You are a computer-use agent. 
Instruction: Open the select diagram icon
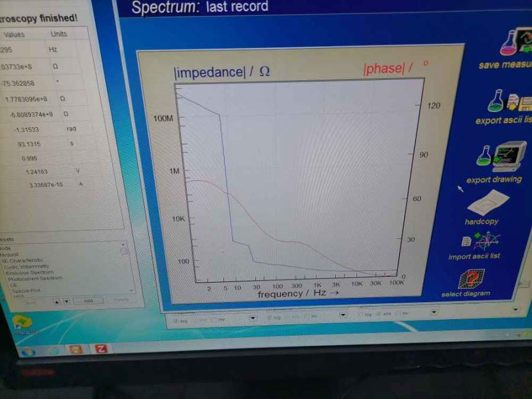click(471, 279)
